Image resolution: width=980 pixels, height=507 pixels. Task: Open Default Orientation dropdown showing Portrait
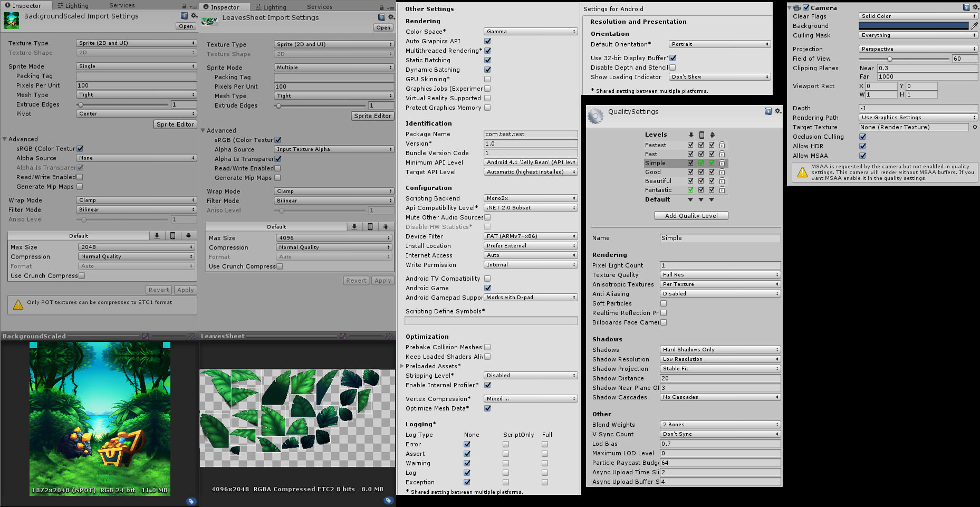(x=720, y=44)
